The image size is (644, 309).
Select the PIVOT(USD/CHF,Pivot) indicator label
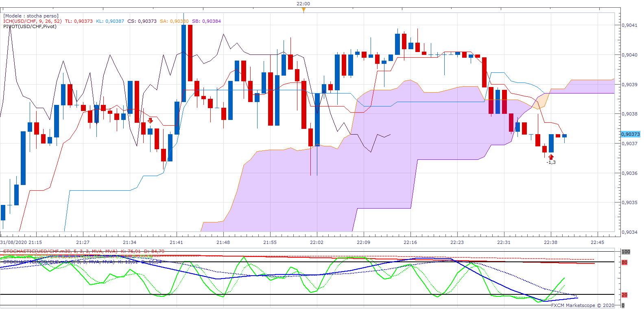coord(30,26)
